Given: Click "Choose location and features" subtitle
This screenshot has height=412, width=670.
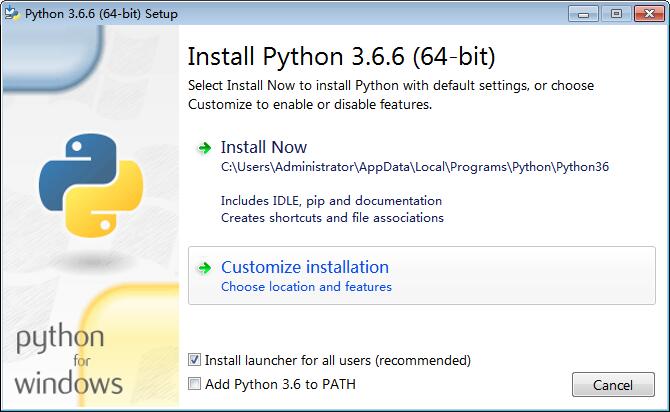Looking at the screenshot, I should pos(306,287).
